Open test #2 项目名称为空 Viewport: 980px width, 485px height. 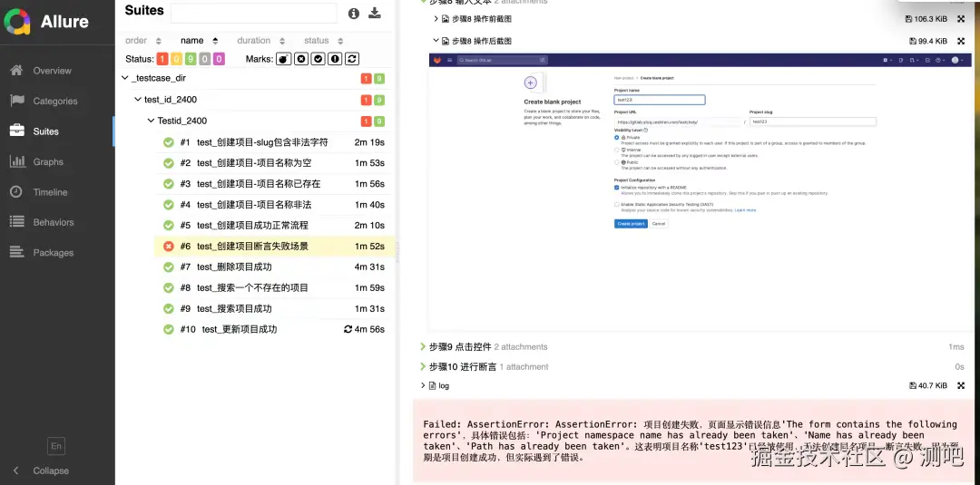point(275,163)
